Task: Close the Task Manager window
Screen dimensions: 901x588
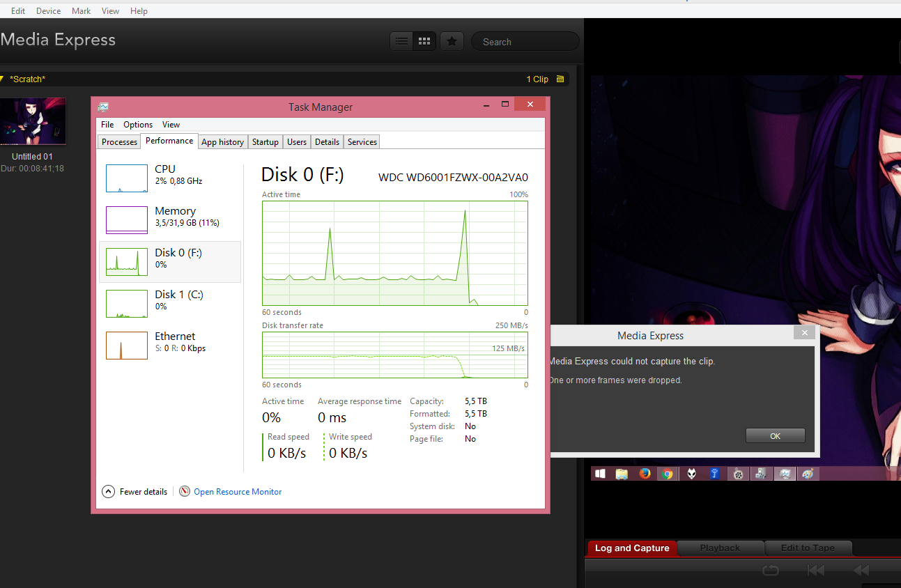Action: click(530, 105)
